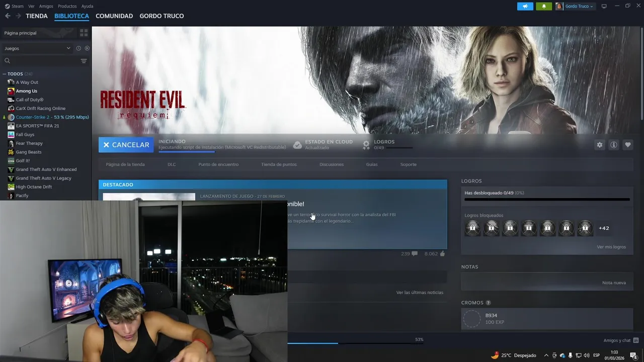This screenshot has width=644, height=362.
Task: Open the Ayuda menu
Action: [x=87, y=6]
